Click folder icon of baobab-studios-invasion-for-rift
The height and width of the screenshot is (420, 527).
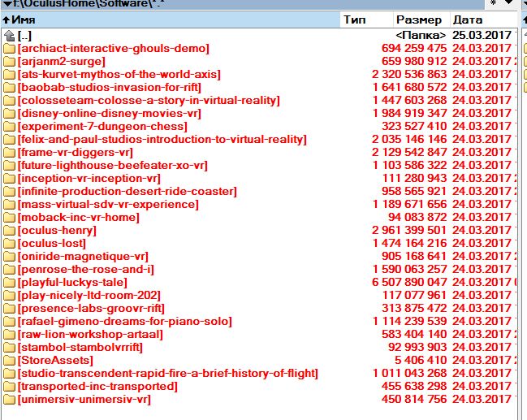(10, 88)
